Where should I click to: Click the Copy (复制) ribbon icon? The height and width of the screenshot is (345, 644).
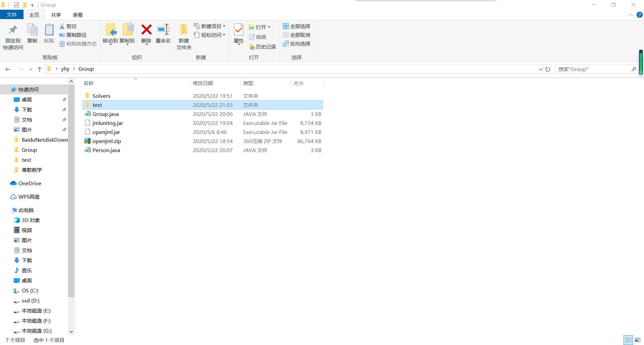(32, 33)
